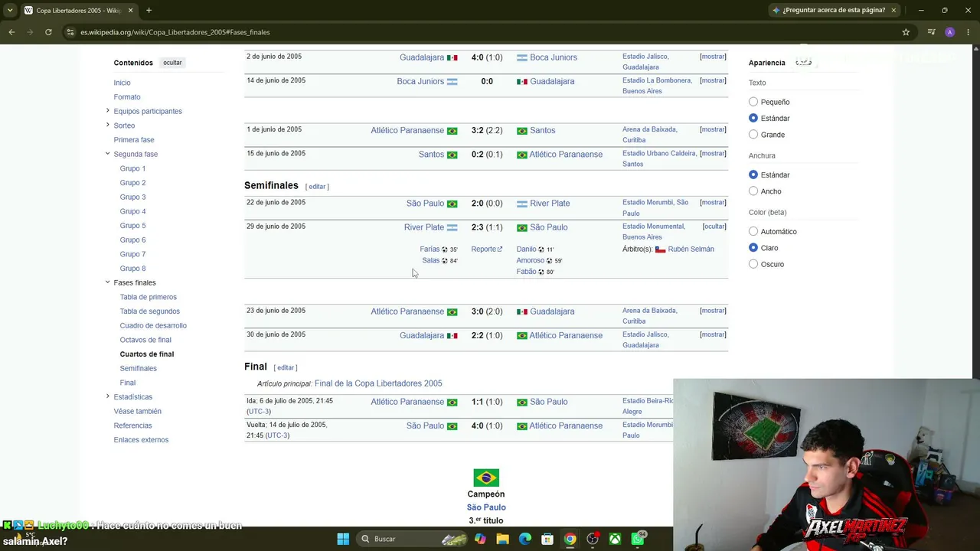Bookmark this page with the star icon
Screen dimensions: 980x551
click(x=906, y=32)
